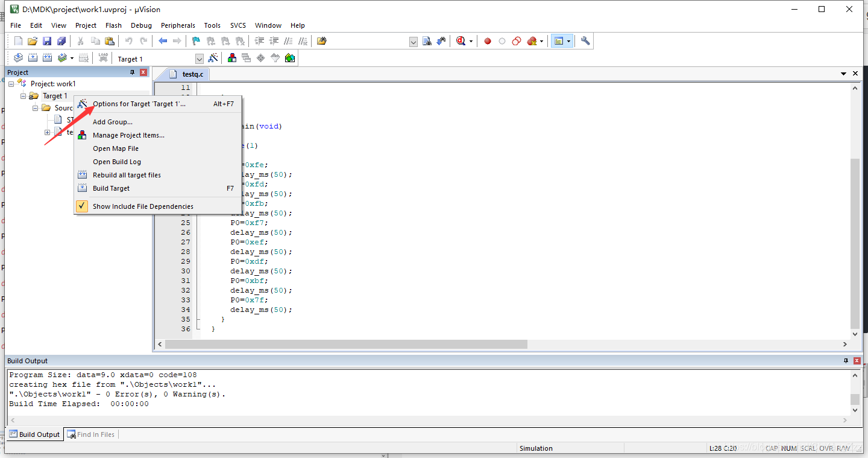Open Target Options magic wand toolbar icon
Screen dimensions: 868x458
click(x=213, y=58)
